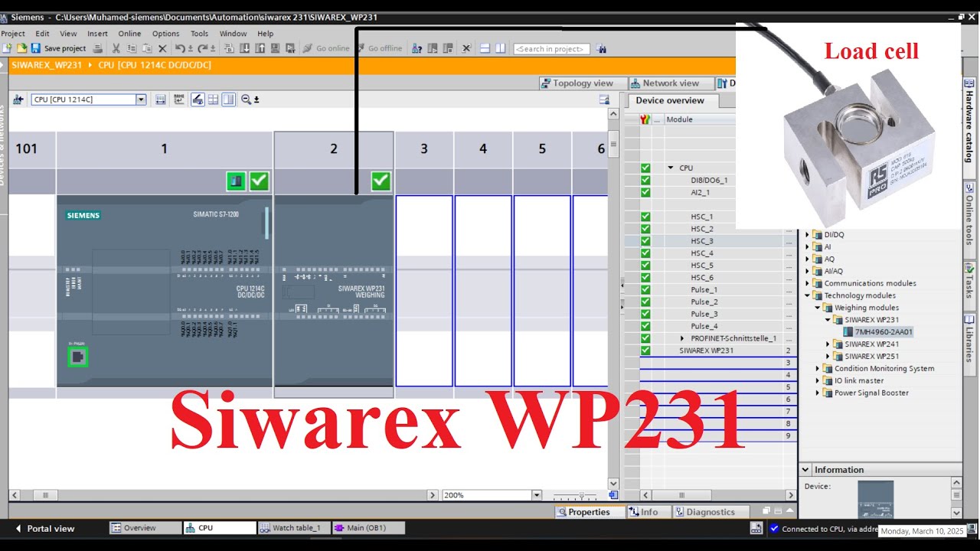Click the Search in project field
The height and width of the screenshot is (551, 980).
(551, 48)
